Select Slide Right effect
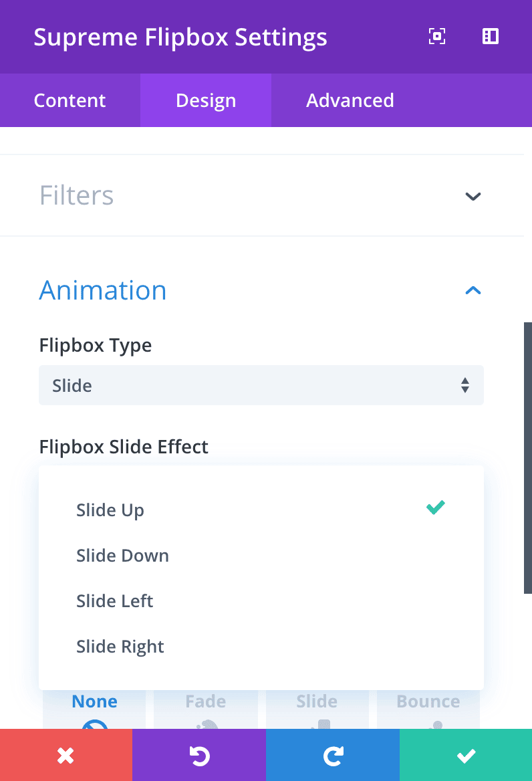The image size is (532, 781). click(261, 646)
